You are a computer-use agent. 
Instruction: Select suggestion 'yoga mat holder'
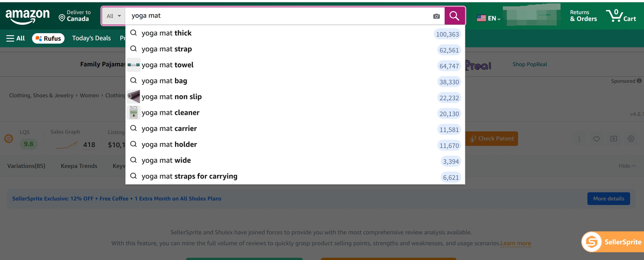[x=295, y=145]
